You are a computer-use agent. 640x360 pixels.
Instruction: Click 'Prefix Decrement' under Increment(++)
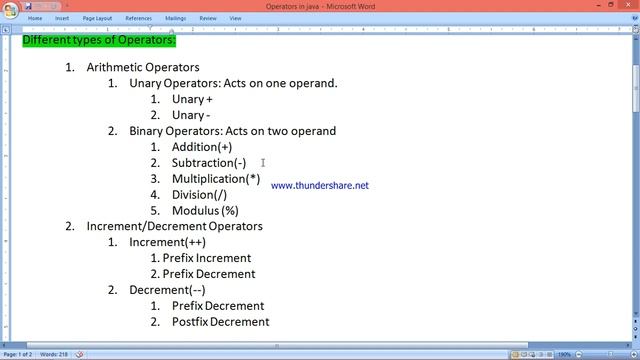[209, 274]
